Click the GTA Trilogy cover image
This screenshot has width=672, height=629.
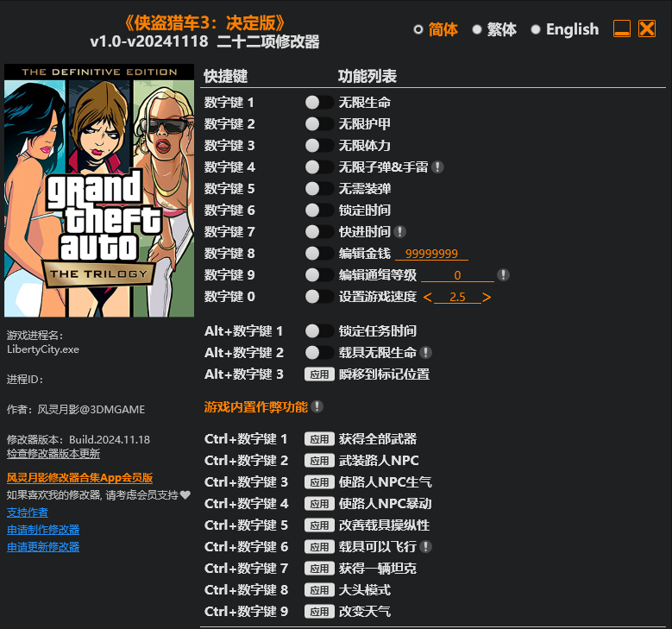click(99, 191)
